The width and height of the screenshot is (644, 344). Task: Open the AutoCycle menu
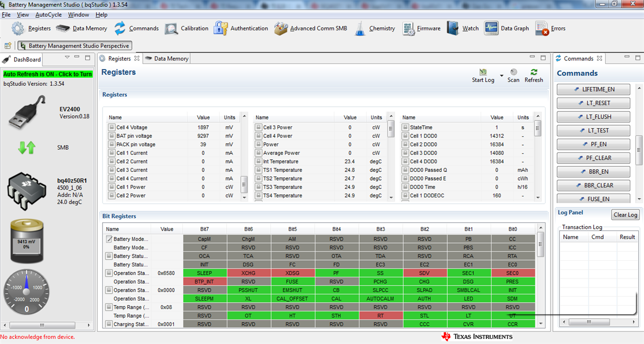(48, 15)
